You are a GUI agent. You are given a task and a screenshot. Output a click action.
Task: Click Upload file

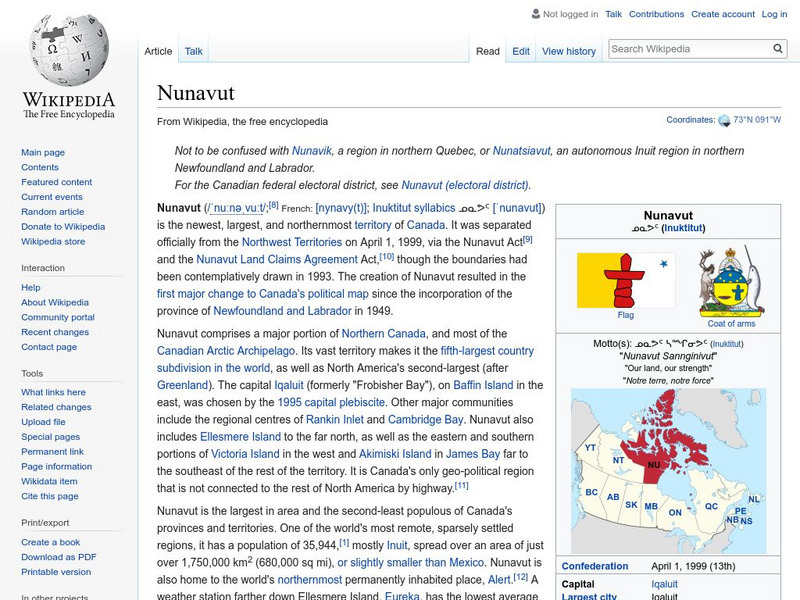tap(43, 421)
